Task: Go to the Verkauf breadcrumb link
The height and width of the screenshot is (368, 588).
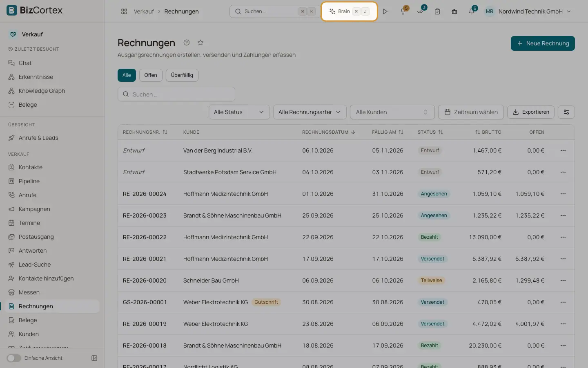Action: pos(144,11)
